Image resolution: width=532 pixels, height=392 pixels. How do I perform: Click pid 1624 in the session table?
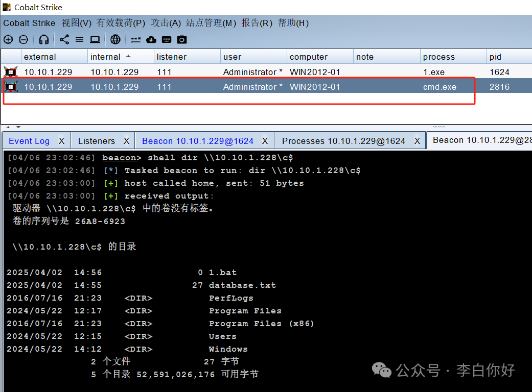pos(499,72)
